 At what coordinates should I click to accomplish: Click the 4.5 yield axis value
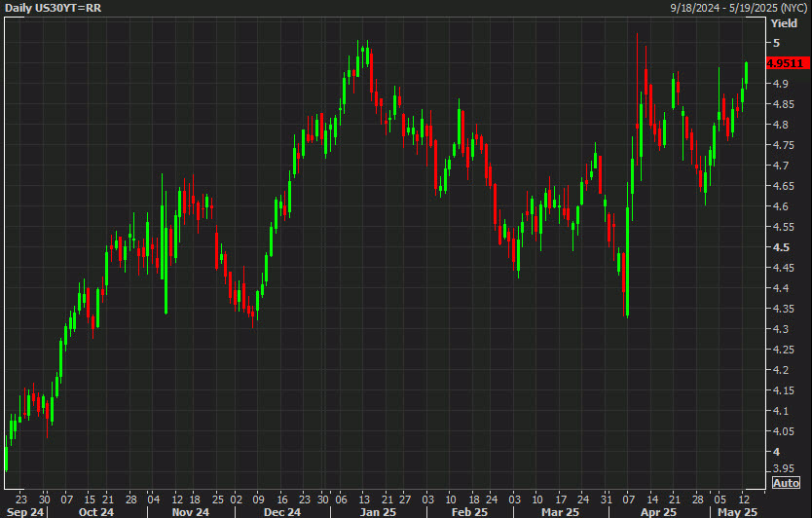[x=781, y=247]
